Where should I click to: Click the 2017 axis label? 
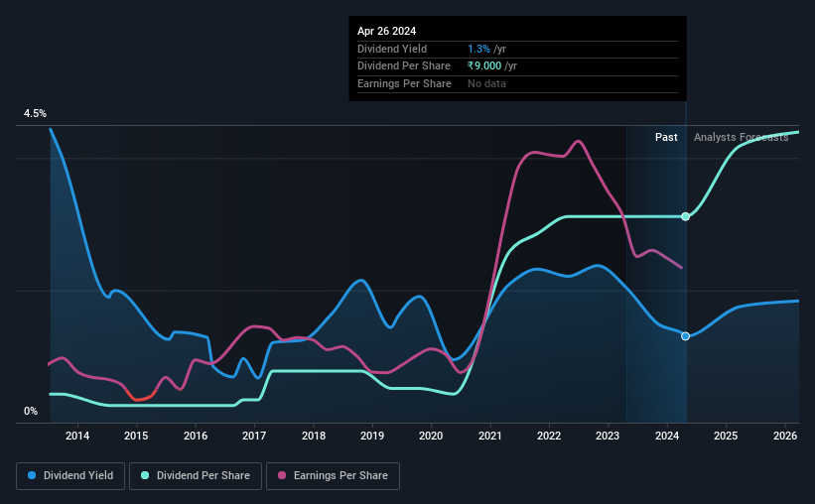[254, 436]
